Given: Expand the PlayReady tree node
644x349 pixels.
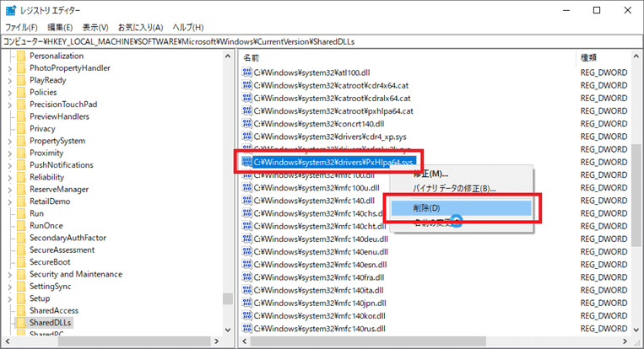Looking at the screenshot, I should click(x=9, y=80).
